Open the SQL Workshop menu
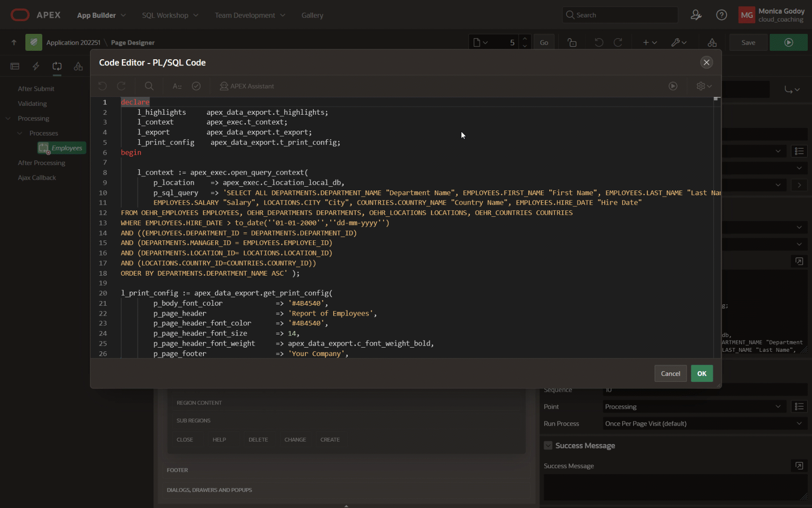Viewport: 812px width, 508px height. [x=170, y=15]
